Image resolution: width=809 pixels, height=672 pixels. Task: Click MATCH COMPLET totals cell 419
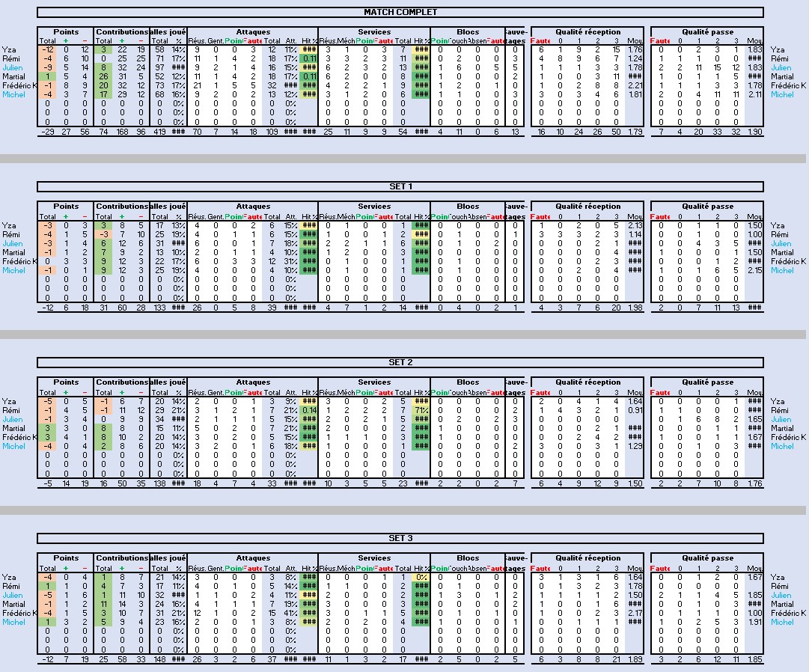(x=159, y=132)
